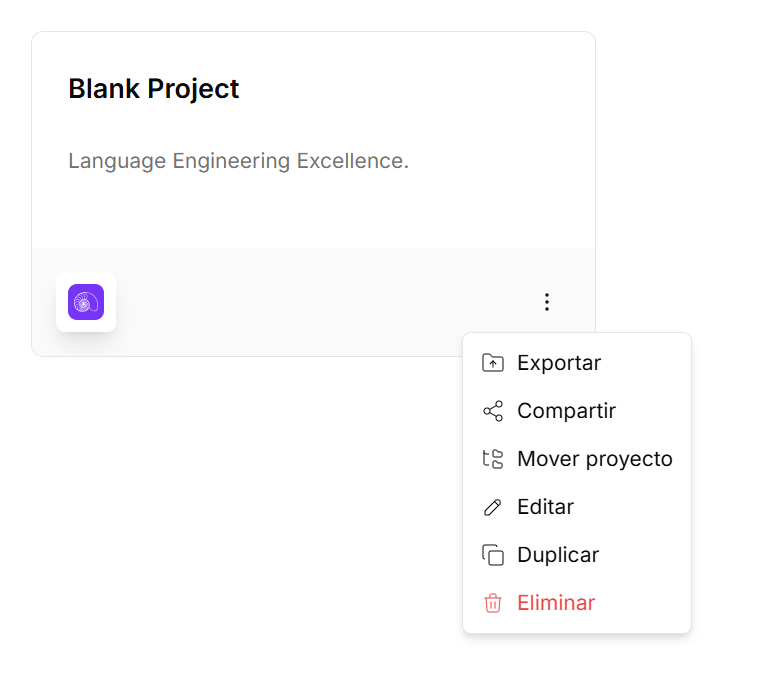Open the Blank Project title
This screenshot has width=770, height=687.
tap(154, 89)
